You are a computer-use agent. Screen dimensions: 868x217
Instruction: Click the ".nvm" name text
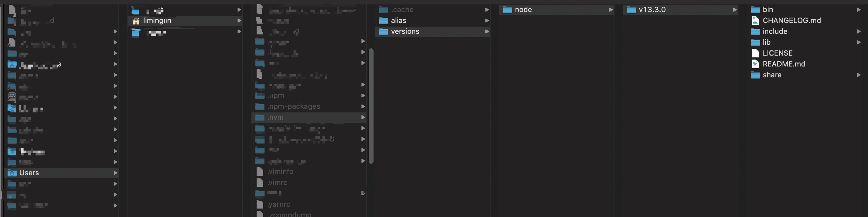click(275, 117)
